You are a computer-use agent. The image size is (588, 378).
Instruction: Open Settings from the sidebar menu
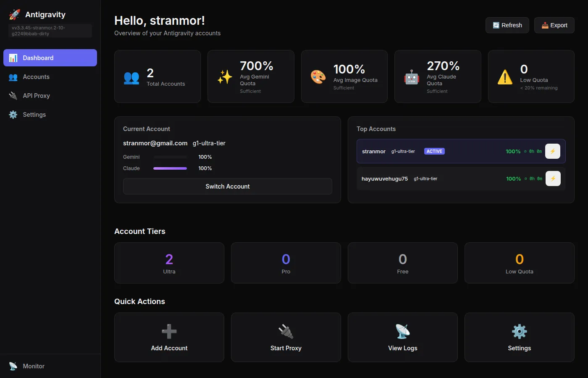[34, 115]
